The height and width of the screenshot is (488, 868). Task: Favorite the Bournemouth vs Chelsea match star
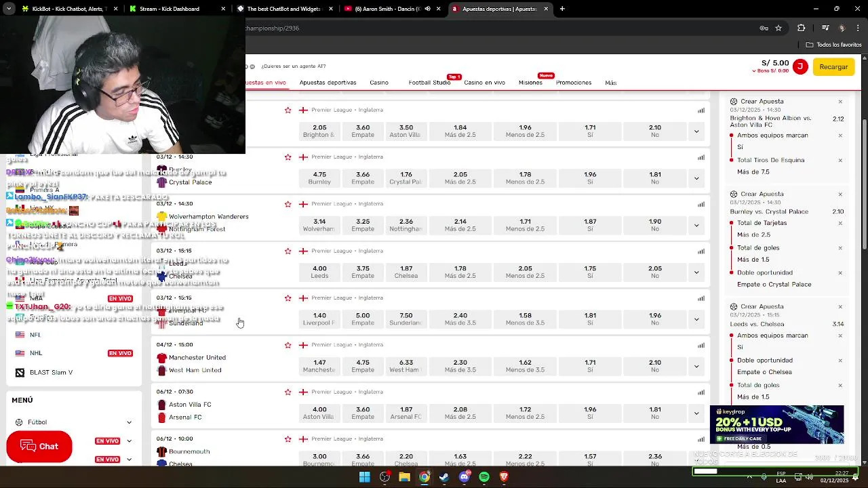288,439
